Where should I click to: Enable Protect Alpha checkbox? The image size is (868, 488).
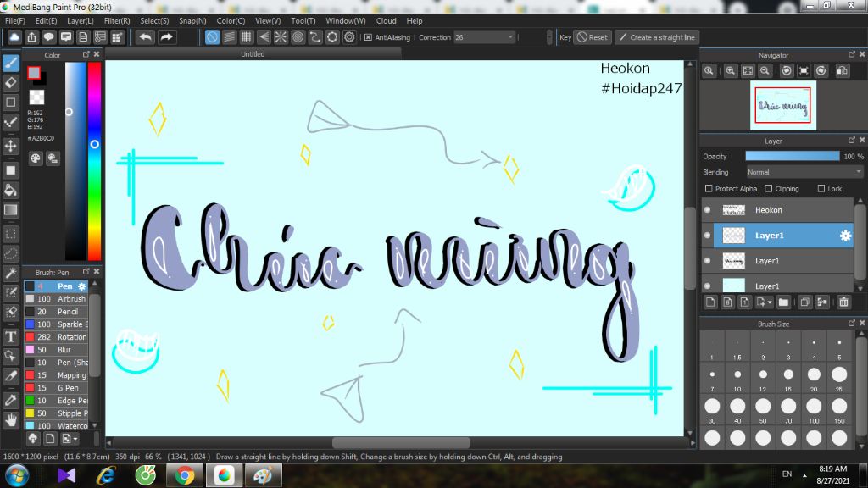[x=709, y=189]
